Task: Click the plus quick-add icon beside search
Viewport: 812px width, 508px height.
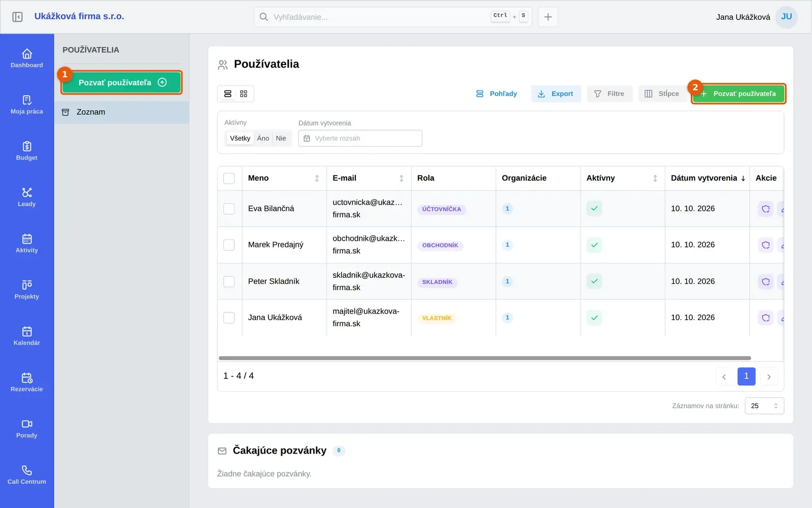Action: (x=548, y=17)
